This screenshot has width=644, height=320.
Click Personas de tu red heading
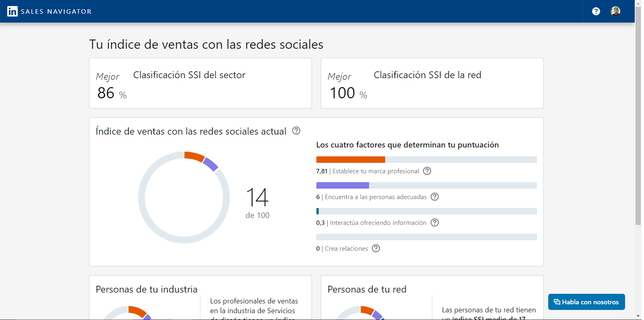tap(367, 289)
